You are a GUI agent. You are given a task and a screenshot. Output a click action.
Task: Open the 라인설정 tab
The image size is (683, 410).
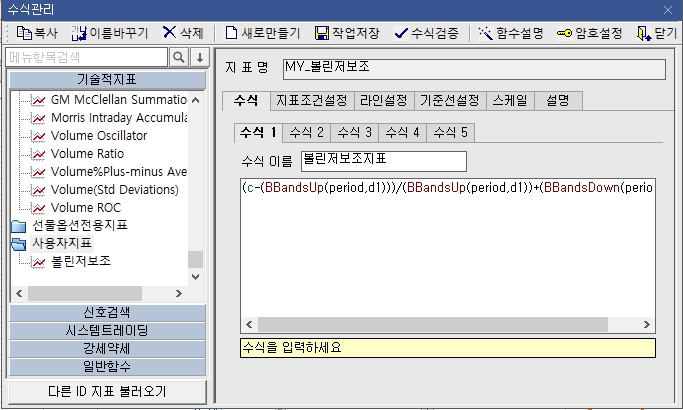point(383,100)
